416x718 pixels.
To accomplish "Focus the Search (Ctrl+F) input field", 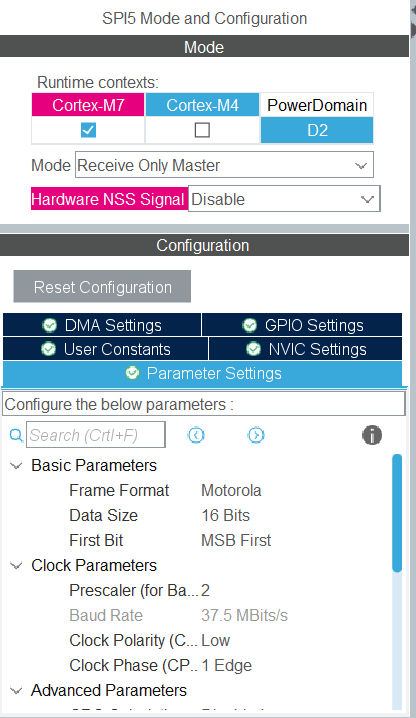I will (x=96, y=435).
